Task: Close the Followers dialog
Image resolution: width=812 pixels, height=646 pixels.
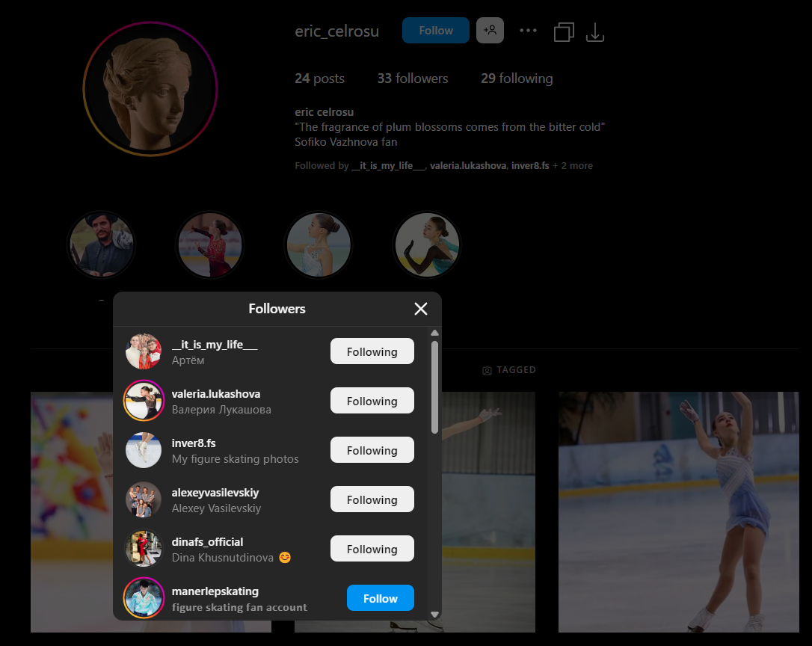Action: (x=421, y=309)
